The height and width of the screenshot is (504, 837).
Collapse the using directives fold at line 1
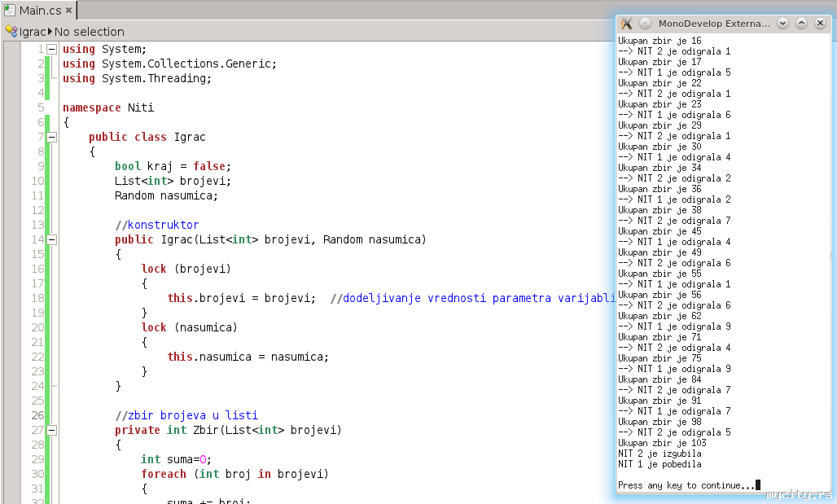52,50
